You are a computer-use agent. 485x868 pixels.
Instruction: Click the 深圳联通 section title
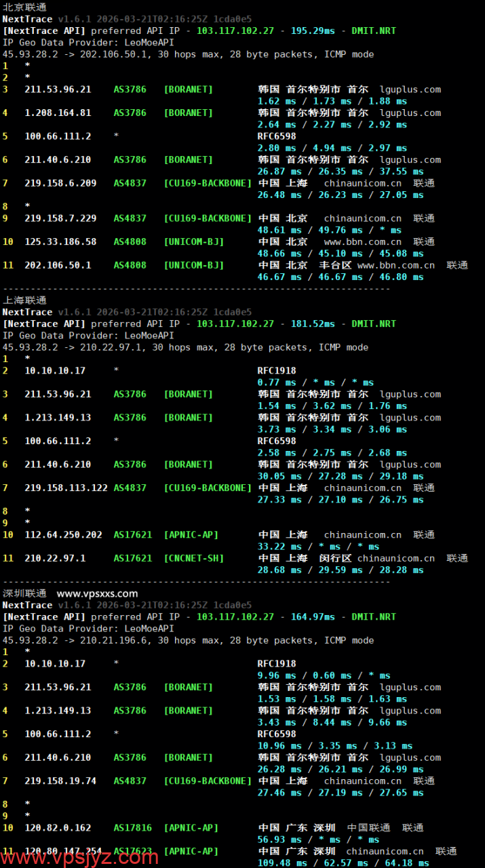(x=24, y=593)
